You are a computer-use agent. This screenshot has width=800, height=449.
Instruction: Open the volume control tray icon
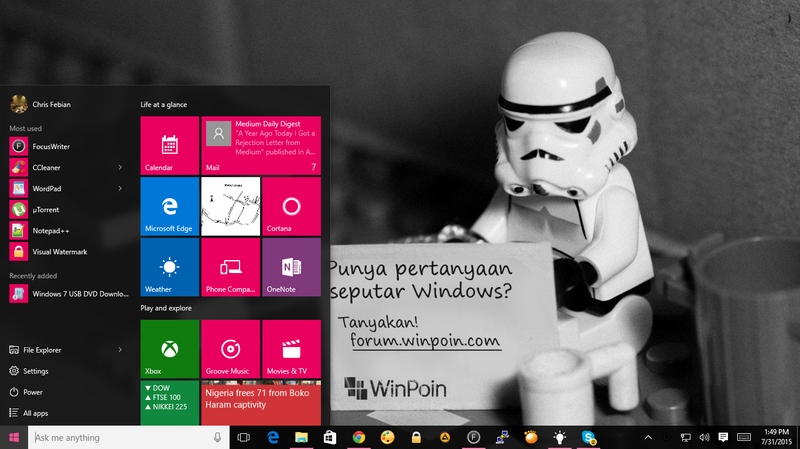click(x=705, y=437)
